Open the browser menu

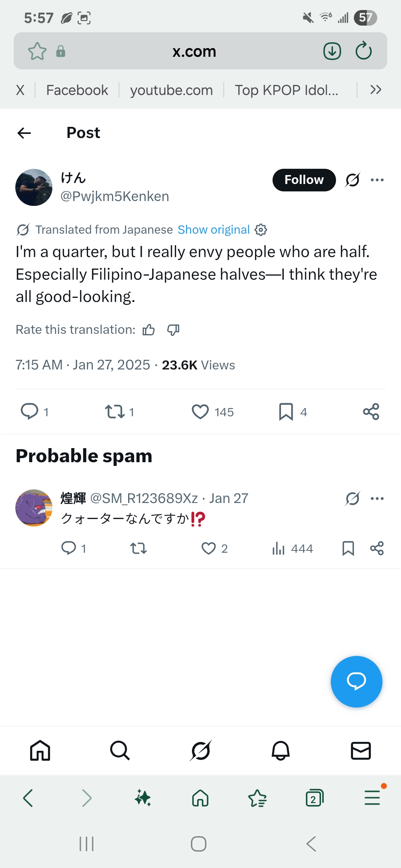pyautogui.click(x=372, y=798)
